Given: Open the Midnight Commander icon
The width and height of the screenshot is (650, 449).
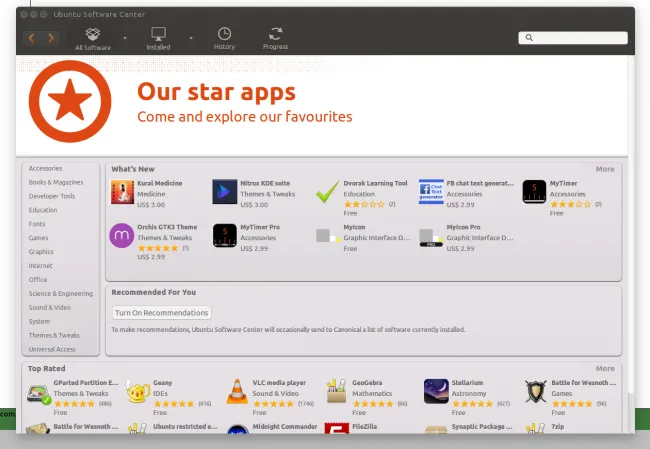Looking at the screenshot, I should pyautogui.click(x=237, y=429).
